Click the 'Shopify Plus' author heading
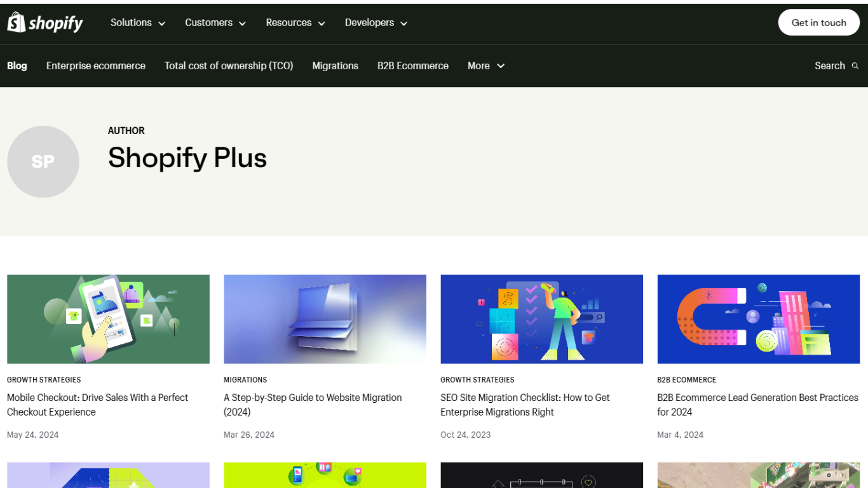 pyautogui.click(x=187, y=158)
